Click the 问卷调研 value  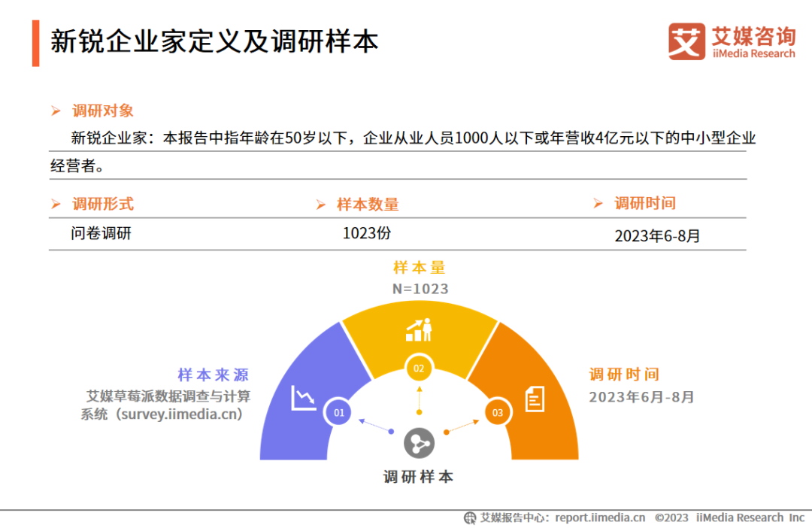pyautogui.click(x=101, y=233)
